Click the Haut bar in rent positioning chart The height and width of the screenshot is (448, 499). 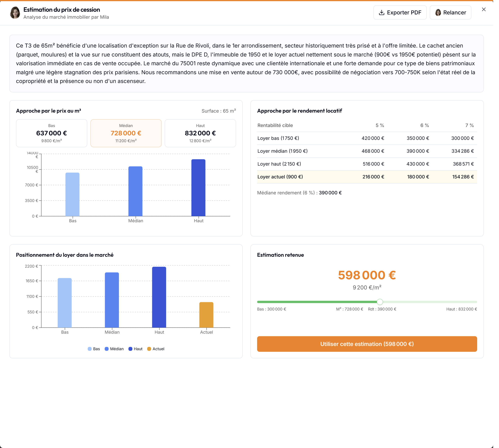(159, 297)
